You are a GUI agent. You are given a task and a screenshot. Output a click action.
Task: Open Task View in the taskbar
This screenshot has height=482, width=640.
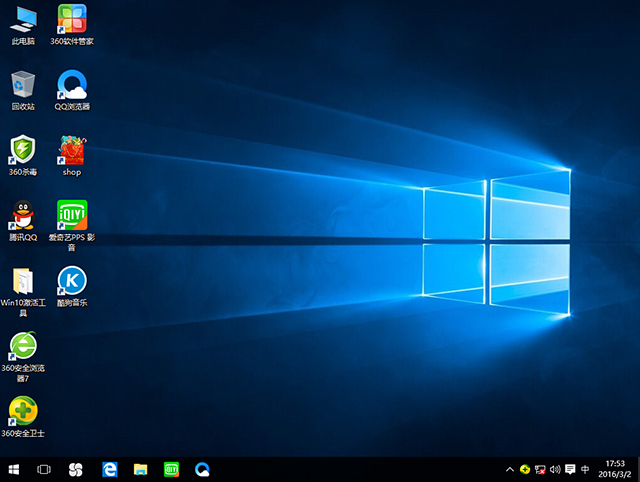pos(44,469)
